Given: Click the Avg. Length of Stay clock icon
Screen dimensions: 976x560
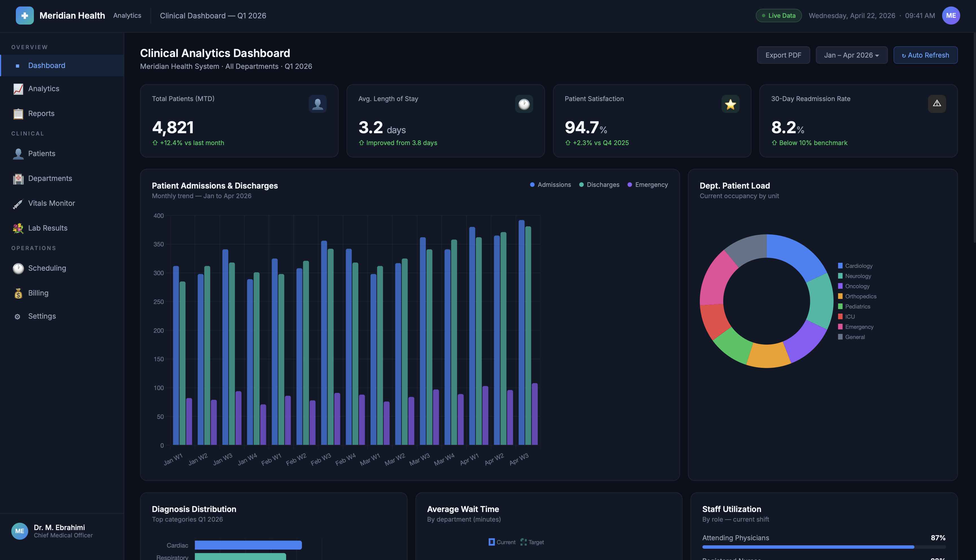Looking at the screenshot, I should point(524,104).
